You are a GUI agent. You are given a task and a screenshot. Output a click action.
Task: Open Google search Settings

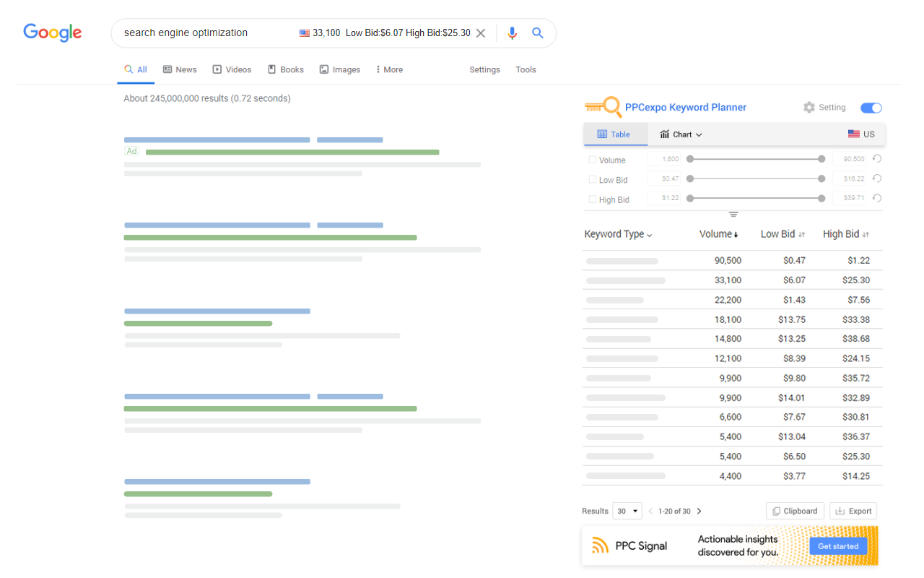click(484, 69)
